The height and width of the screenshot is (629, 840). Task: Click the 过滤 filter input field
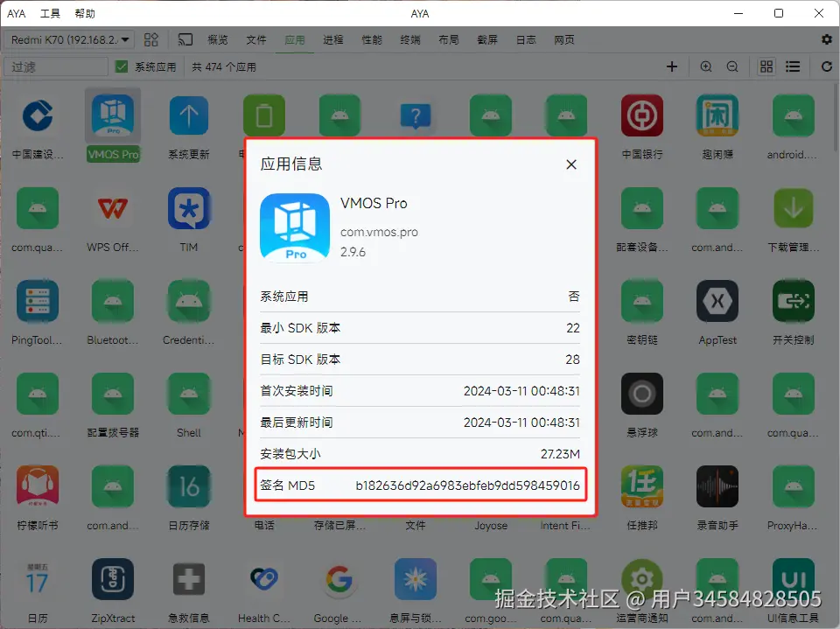click(56, 66)
